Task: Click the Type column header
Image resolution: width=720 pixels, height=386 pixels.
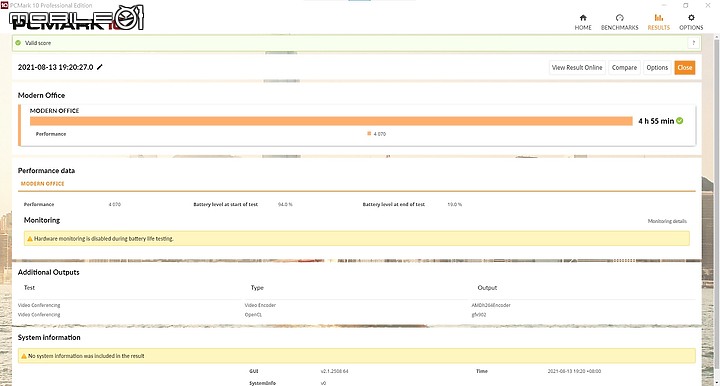Action: click(257, 288)
